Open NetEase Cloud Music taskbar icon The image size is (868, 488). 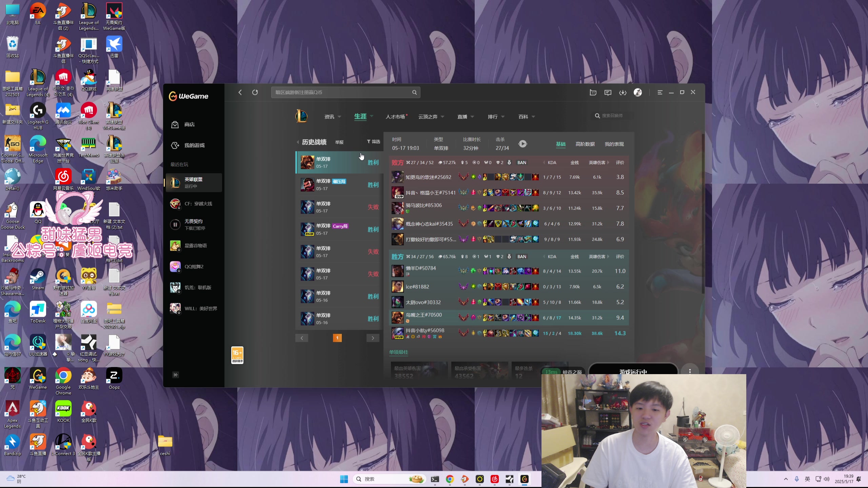coord(495,479)
